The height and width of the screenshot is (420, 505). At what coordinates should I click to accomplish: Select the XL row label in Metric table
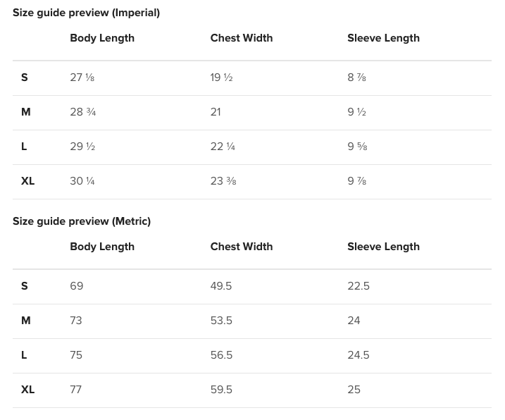click(x=28, y=390)
